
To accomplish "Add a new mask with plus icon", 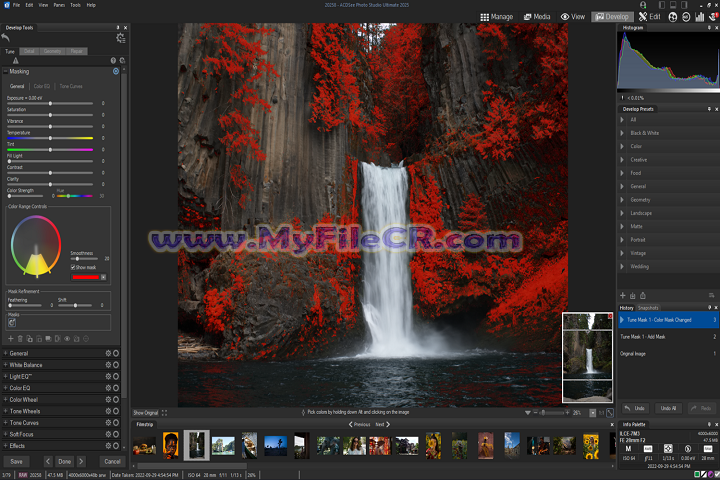I will pos(11,339).
